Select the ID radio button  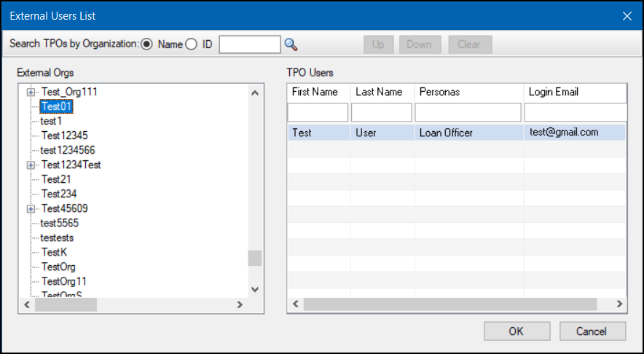[x=192, y=44]
